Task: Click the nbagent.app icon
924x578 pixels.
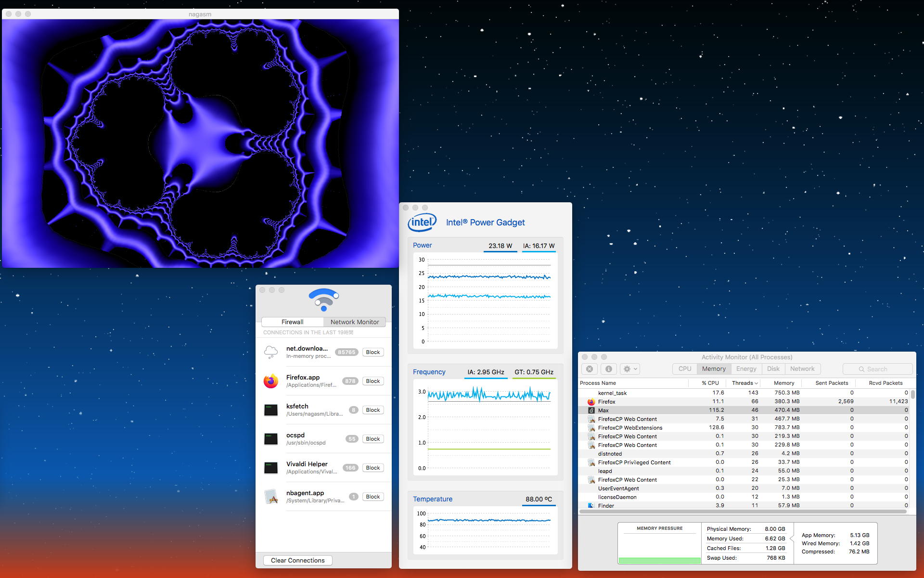Action: tap(271, 497)
